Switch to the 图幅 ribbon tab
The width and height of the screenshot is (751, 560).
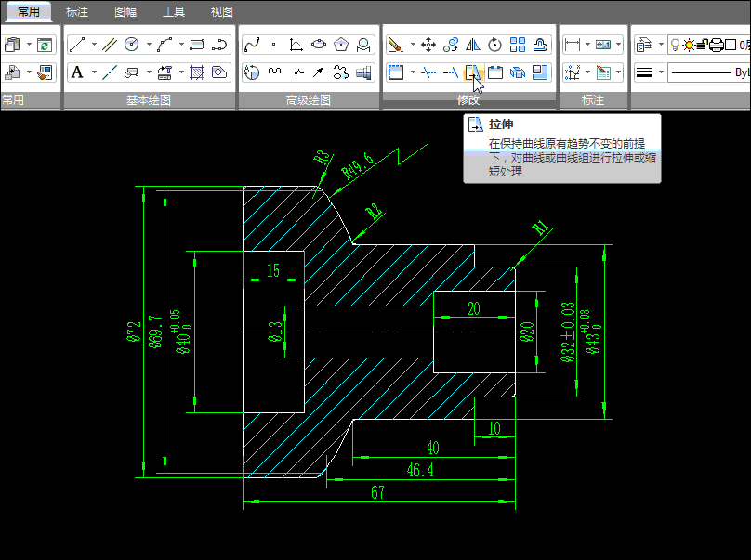125,11
